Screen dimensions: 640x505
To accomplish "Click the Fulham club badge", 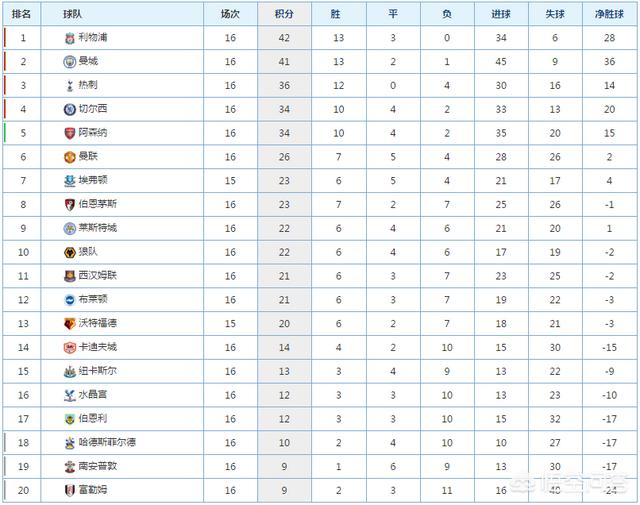I will 70,490.
